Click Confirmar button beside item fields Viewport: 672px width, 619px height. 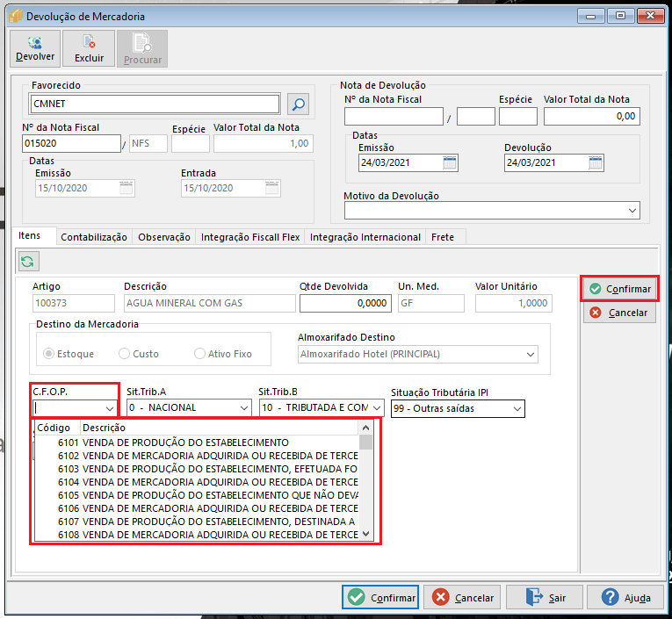tap(619, 289)
